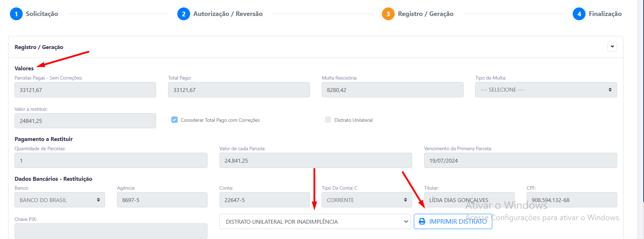Click the Valores section heading
This screenshot has height=239, width=644.
24,68
